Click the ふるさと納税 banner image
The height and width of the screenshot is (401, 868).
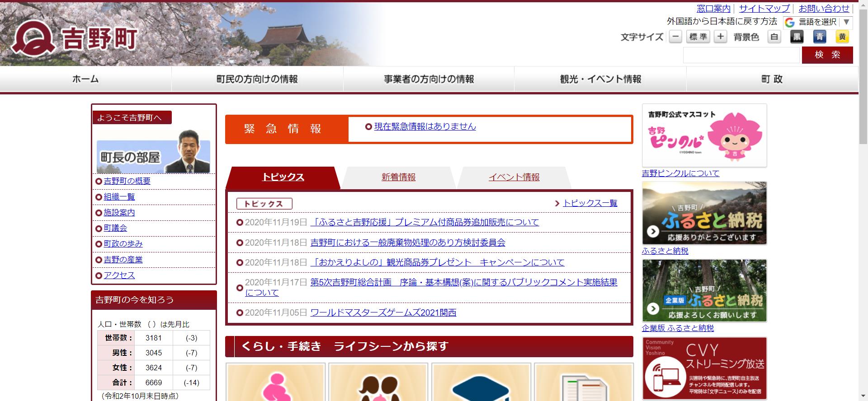pyautogui.click(x=704, y=213)
